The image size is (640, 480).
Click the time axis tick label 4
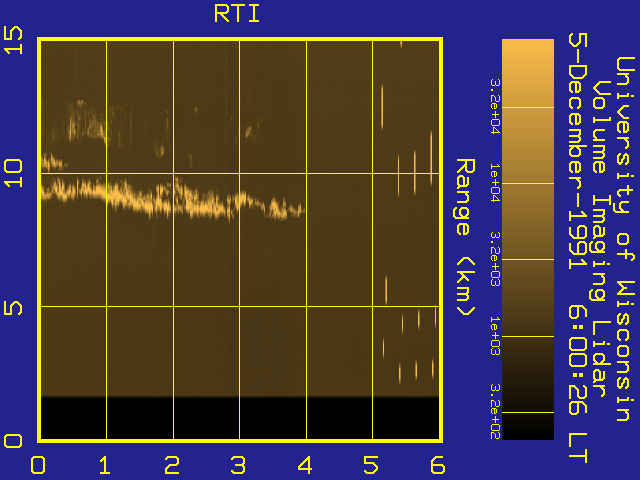tap(305, 465)
